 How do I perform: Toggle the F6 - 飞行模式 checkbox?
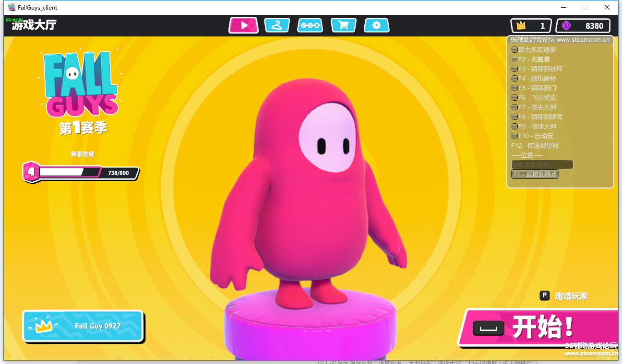tap(514, 98)
